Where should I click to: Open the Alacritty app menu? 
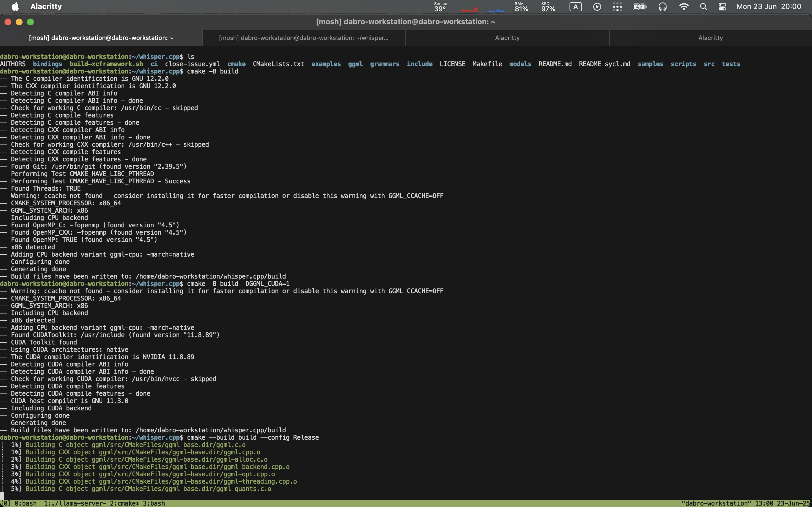click(x=46, y=7)
